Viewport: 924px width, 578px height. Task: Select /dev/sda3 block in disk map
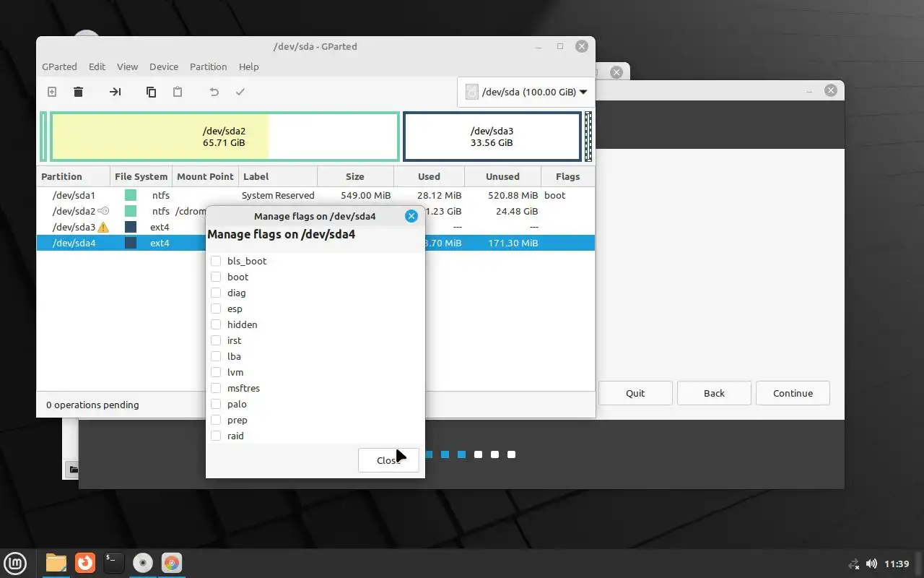[x=492, y=137]
